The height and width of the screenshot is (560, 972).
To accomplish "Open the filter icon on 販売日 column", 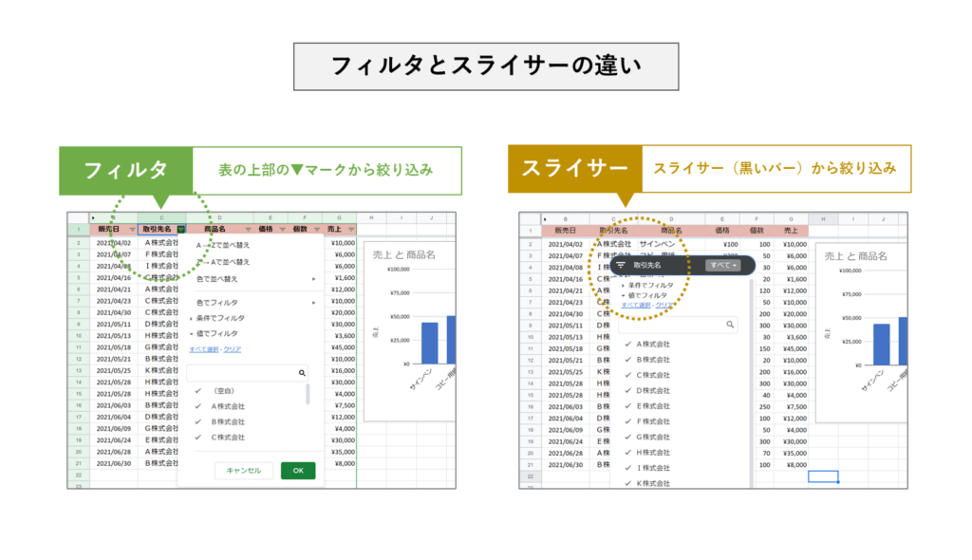I will (133, 230).
